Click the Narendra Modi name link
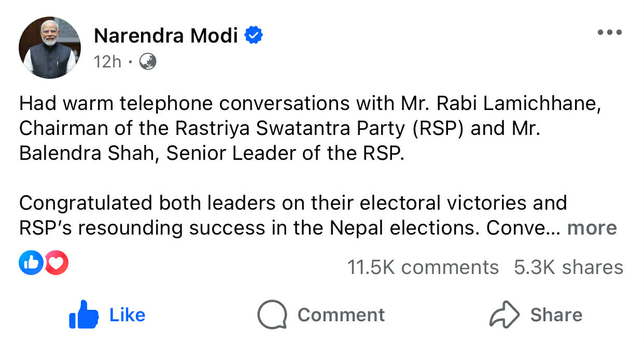The height and width of the screenshot is (342, 644). coord(166,36)
